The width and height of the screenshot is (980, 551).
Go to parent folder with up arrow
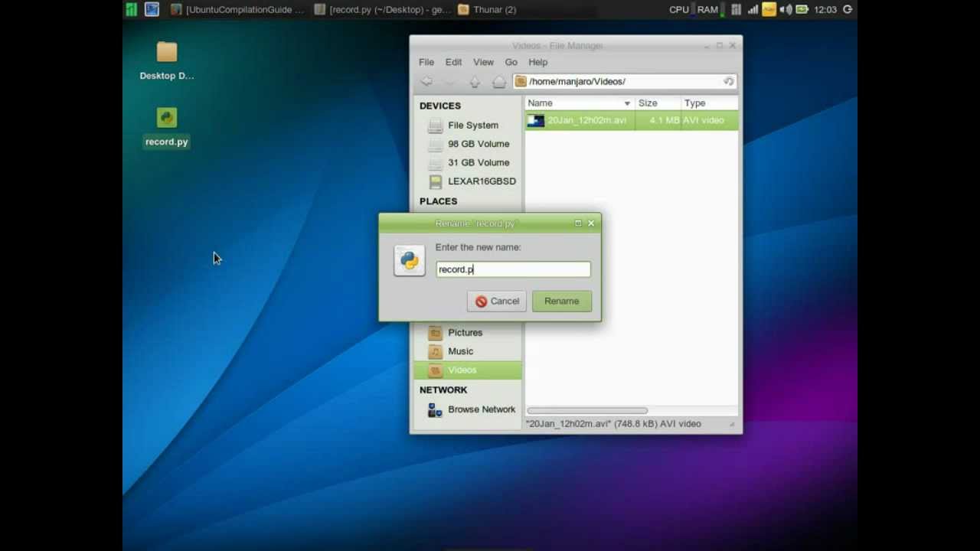pos(475,81)
